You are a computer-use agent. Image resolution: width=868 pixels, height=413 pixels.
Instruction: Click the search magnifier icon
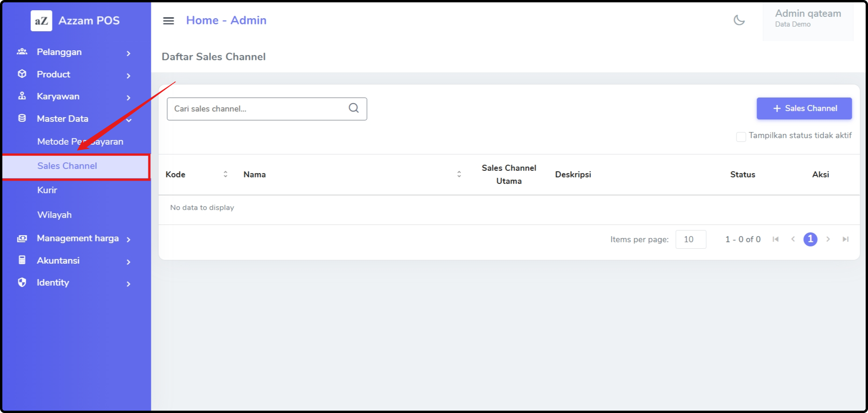point(353,108)
